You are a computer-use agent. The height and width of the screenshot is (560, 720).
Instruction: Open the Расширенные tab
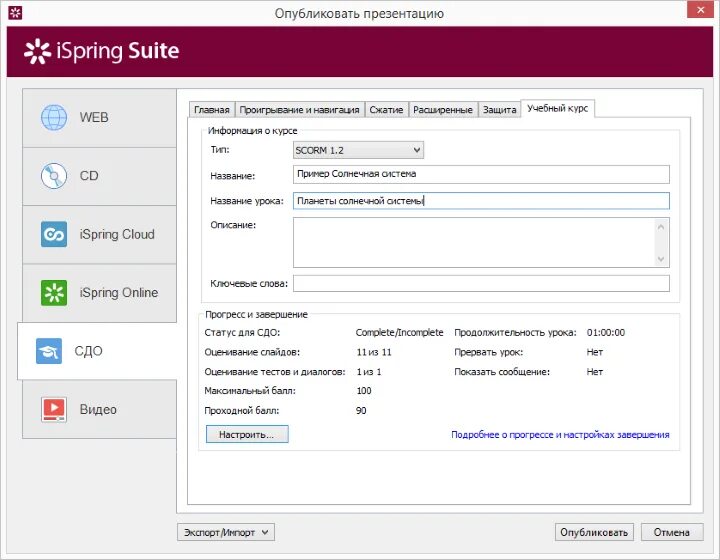coord(443,110)
